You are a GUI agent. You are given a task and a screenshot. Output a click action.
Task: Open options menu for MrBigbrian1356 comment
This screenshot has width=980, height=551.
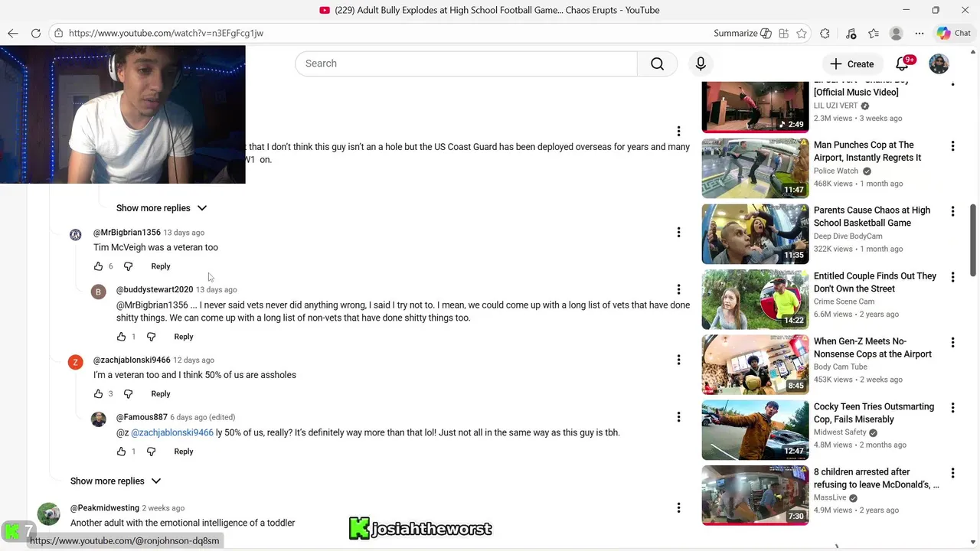[x=678, y=232]
